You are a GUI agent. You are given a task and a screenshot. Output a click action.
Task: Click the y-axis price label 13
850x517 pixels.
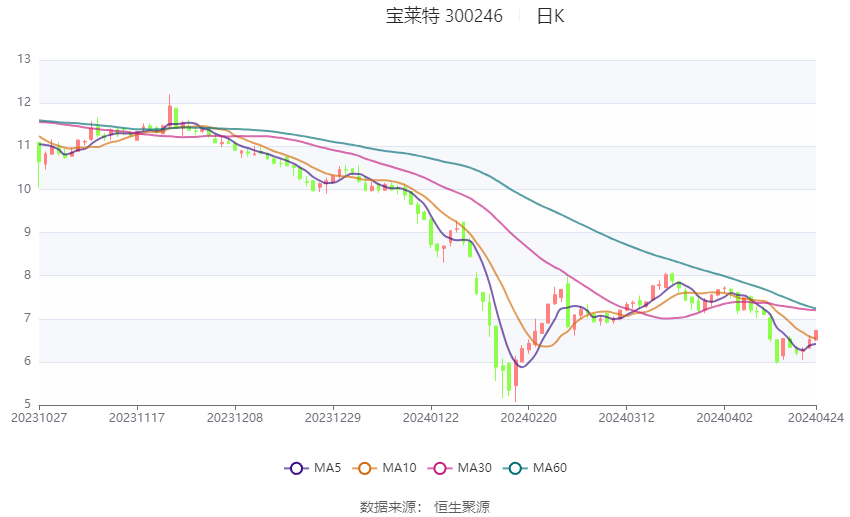(x=24, y=60)
